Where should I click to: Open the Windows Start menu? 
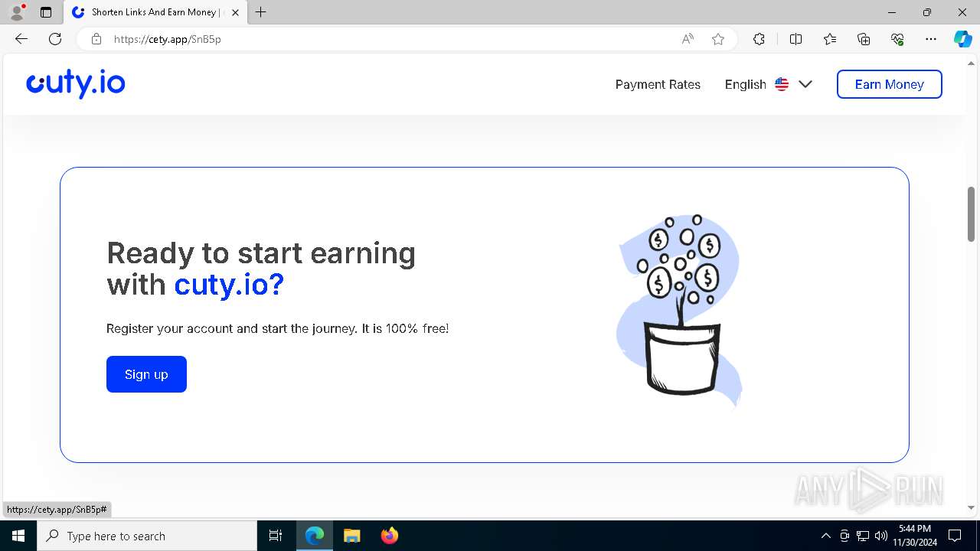[18, 536]
